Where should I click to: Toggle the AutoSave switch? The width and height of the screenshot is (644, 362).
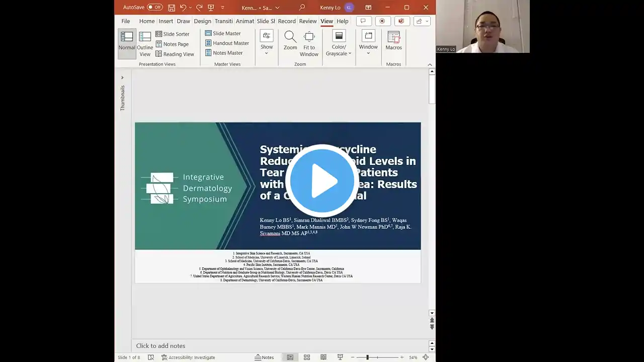coord(155,8)
